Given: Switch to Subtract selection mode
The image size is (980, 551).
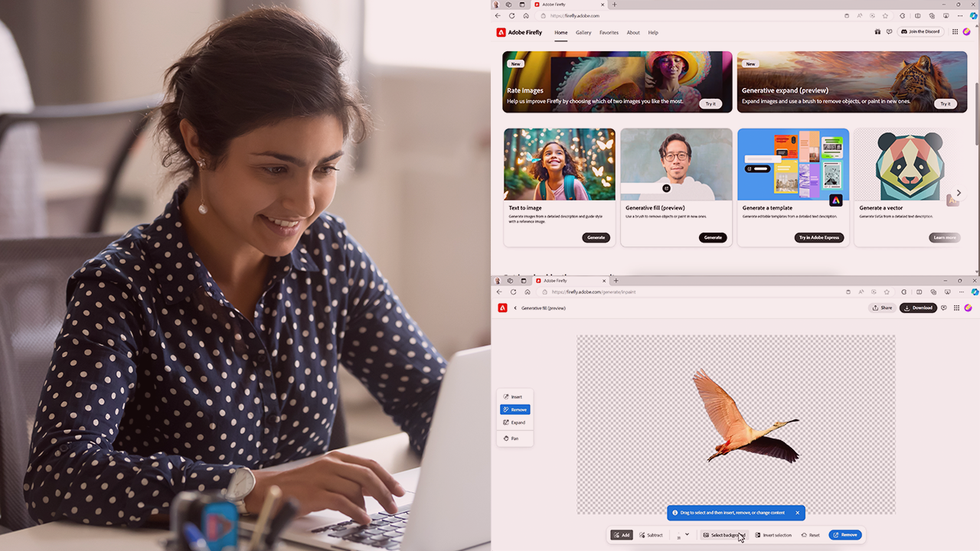Looking at the screenshot, I should click(x=651, y=535).
